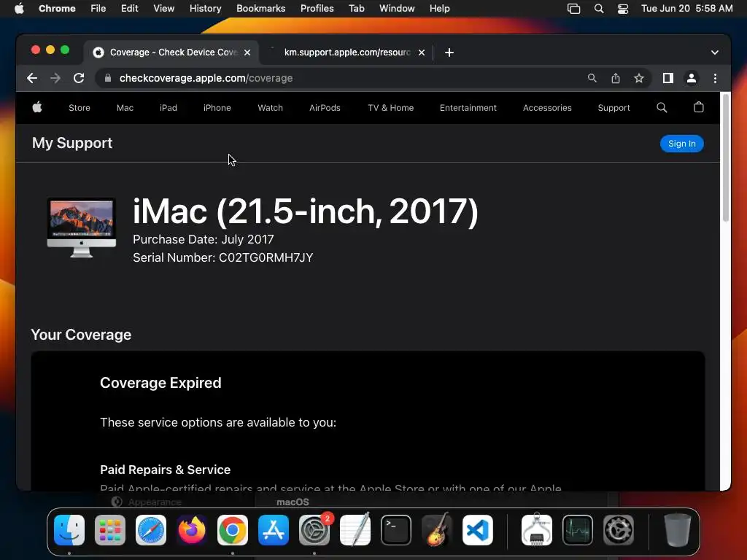
Task: Launch Visual Studio Code from the Dock
Action: pos(477,530)
